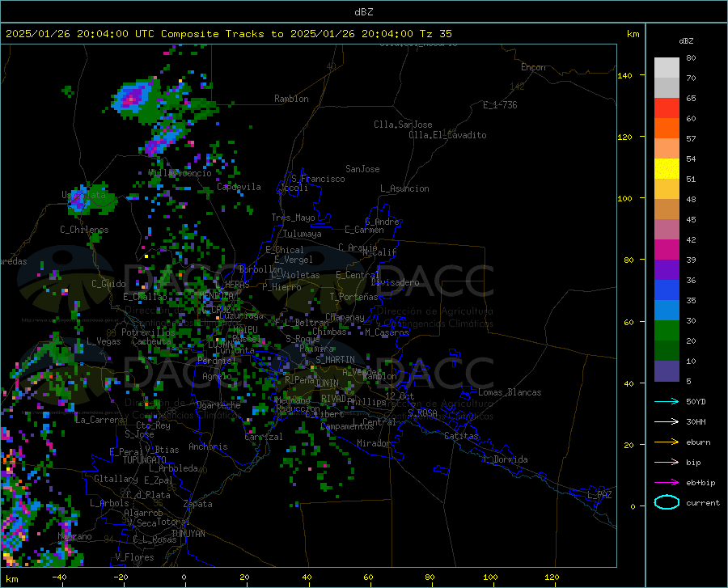Click the Capdevila location label

click(x=239, y=187)
